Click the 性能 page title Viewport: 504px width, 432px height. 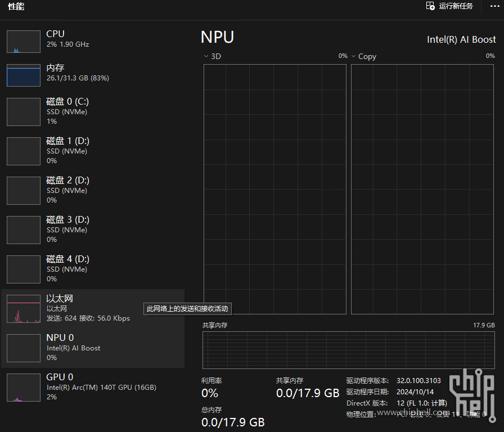(x=16, y=6)
